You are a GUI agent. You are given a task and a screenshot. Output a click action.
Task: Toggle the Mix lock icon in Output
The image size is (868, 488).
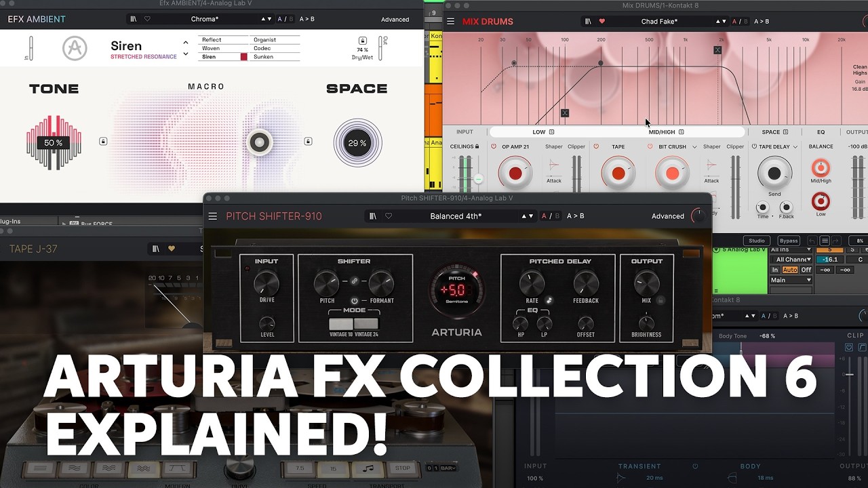click(660, 300)
